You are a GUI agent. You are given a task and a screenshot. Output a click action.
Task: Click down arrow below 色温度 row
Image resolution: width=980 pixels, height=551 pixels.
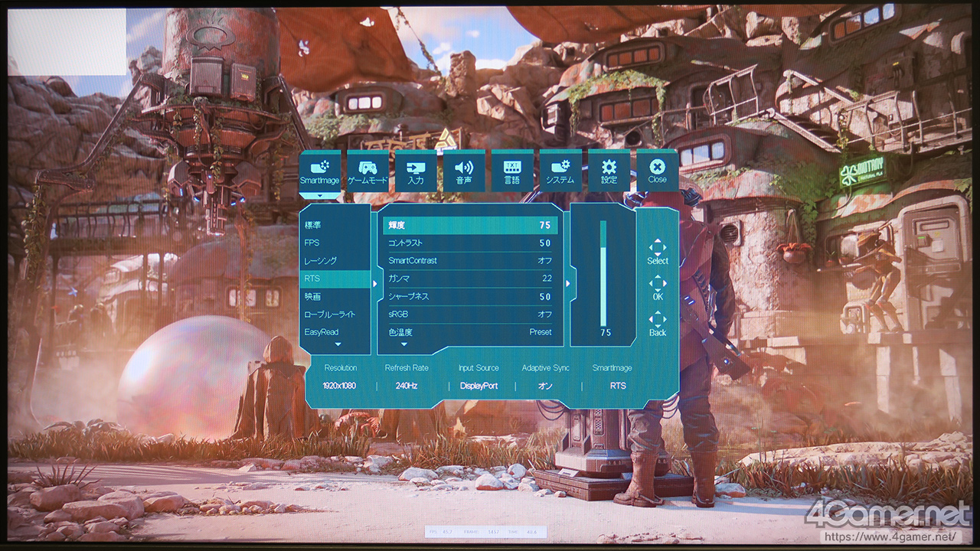(x=404, y=345)
